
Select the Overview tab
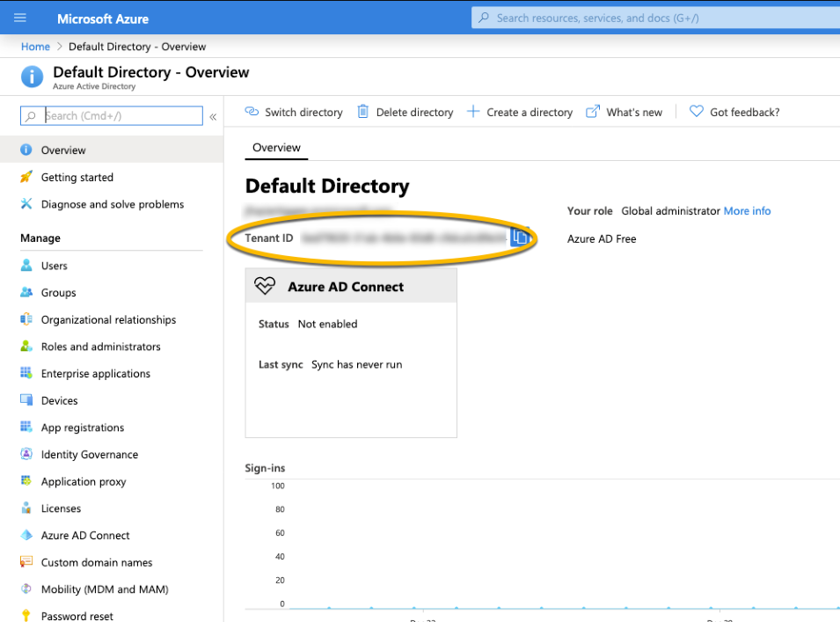pyautogui.click(x=276, y=147)
